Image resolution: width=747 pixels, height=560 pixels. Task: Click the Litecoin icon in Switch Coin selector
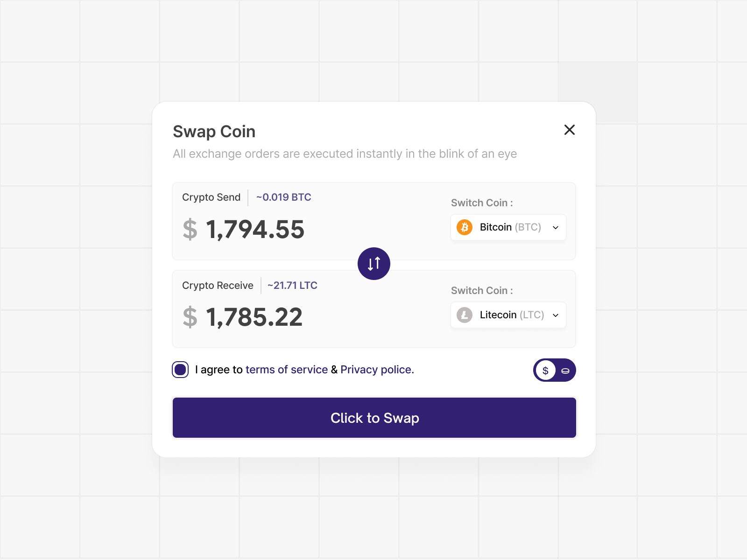[465, 315]
